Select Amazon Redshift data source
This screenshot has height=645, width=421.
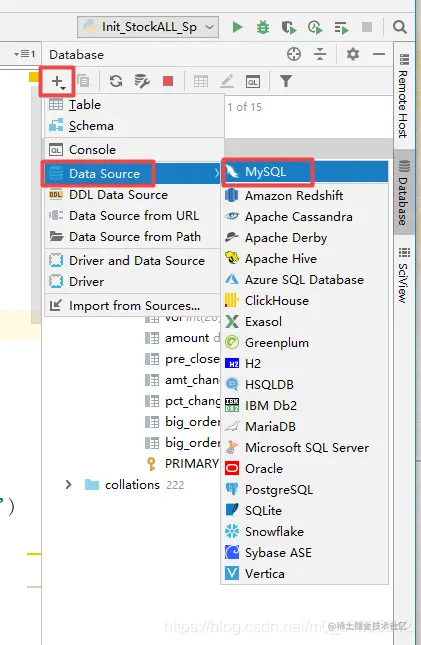coord(305,195)
